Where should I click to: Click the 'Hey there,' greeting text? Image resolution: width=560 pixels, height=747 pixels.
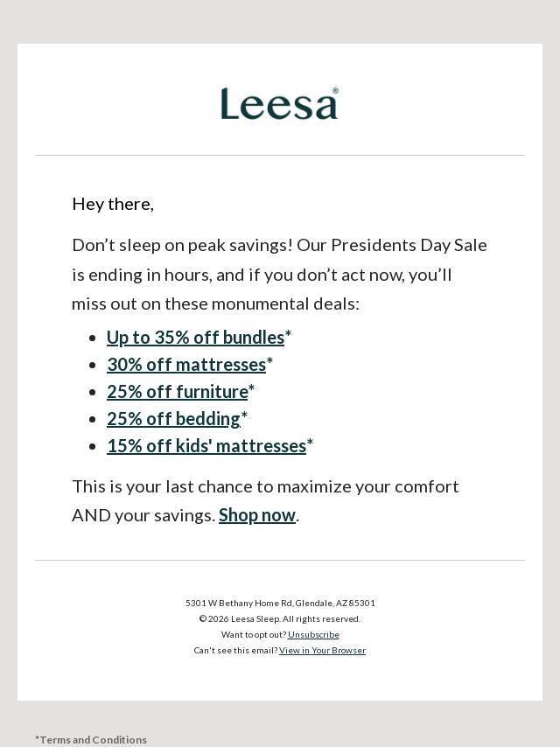(113, 204)
